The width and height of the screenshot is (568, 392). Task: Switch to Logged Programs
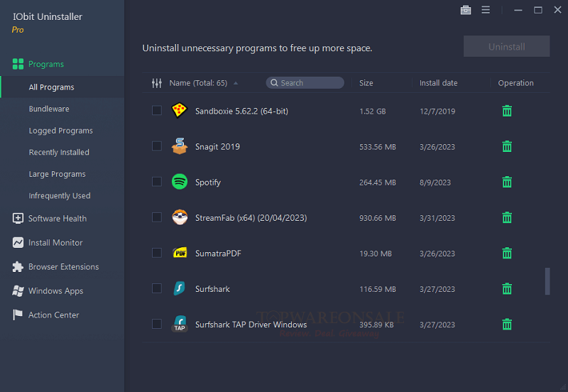tap(62, 131)
